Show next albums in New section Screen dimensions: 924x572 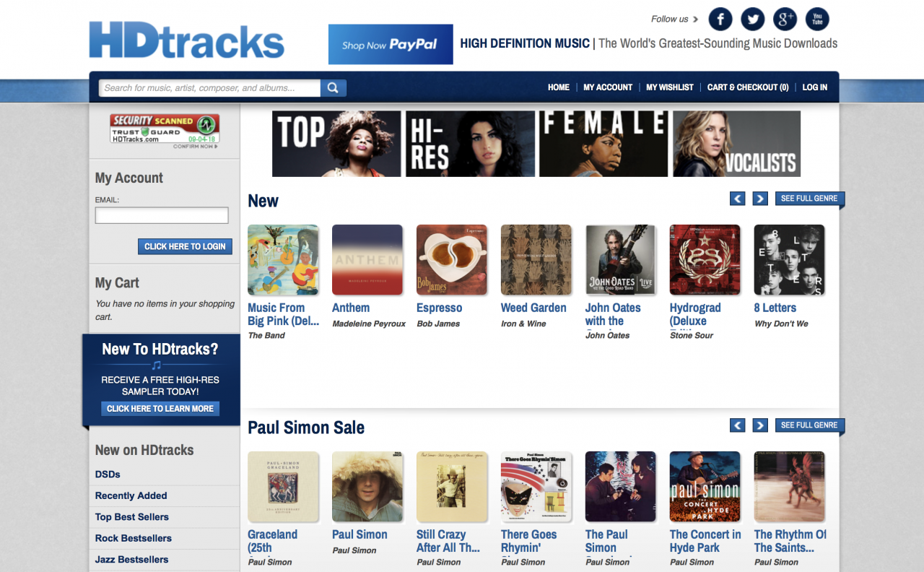point(759,198)
